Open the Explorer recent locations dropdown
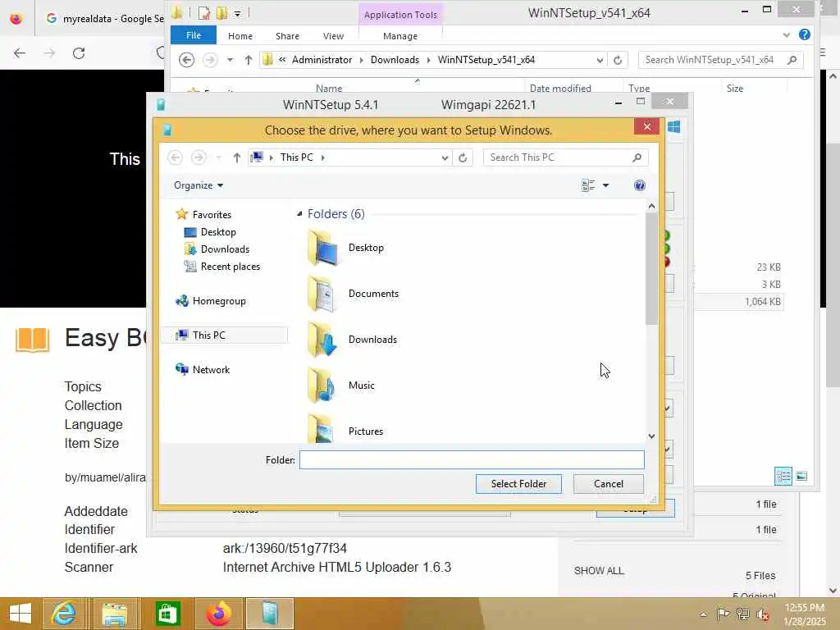Viewport: 840px width, 630px height. click(230, 60)
